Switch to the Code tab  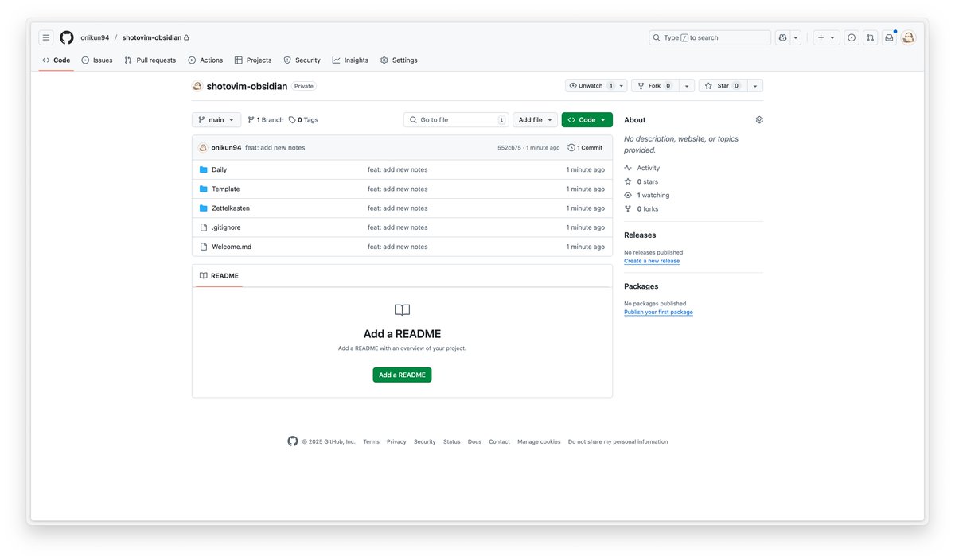pyautogui.click(x=57, y=60)
